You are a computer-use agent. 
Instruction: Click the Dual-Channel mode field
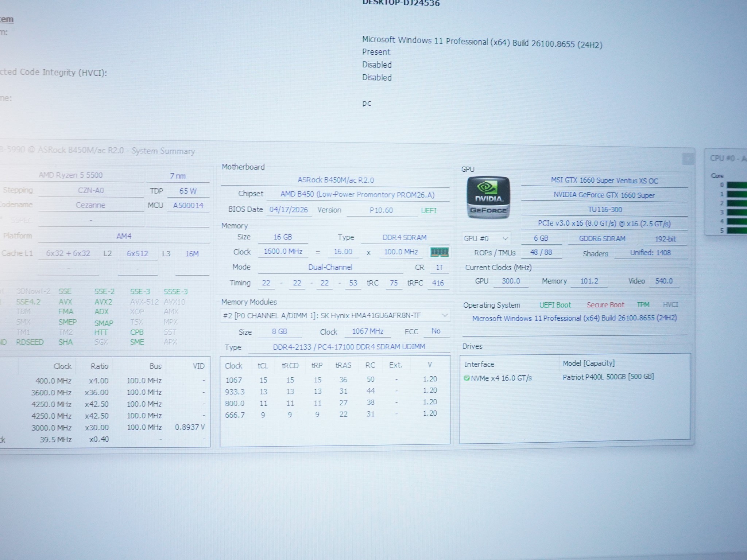[x=330, y=267]
